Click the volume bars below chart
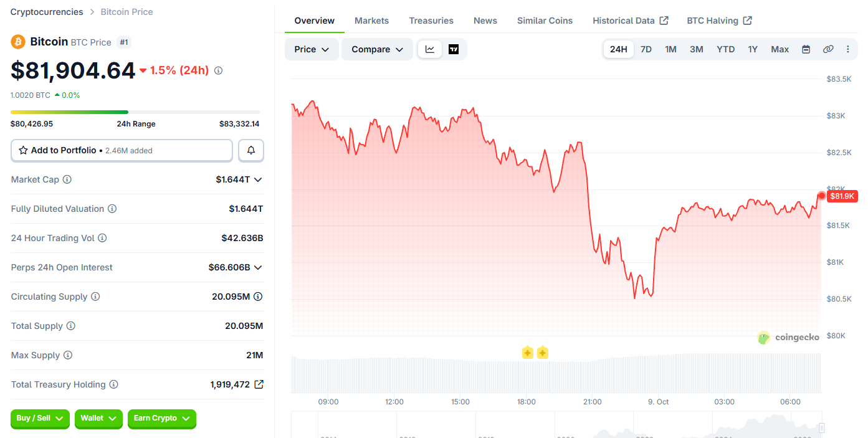The image size is (868, 438). (x=556, y=373)
